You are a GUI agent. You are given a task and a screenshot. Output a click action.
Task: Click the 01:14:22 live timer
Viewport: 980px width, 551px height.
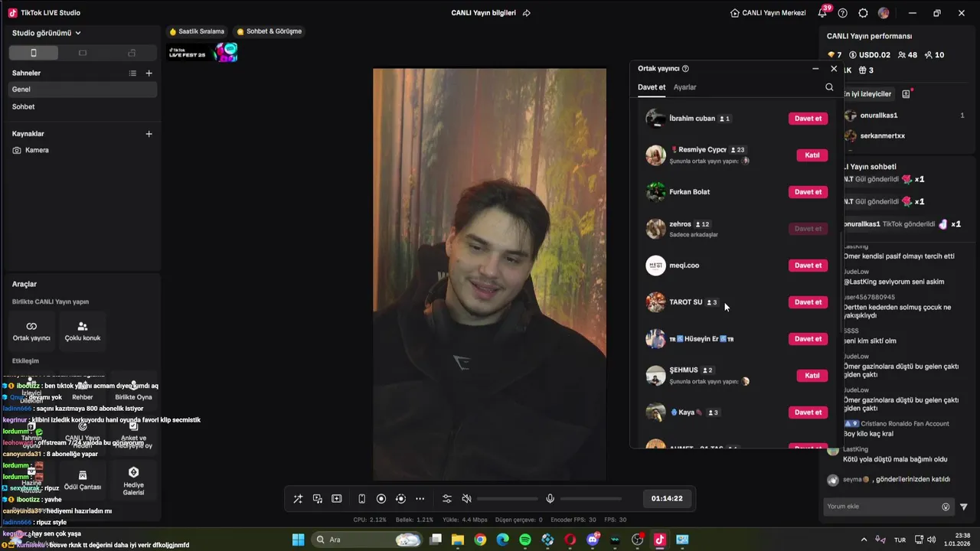[x=667, y=498]
